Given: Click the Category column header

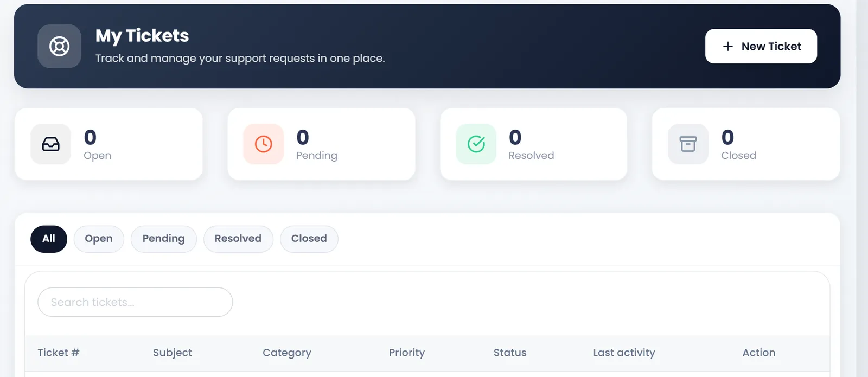Looking at the screenshot, I should pos(287,353).
